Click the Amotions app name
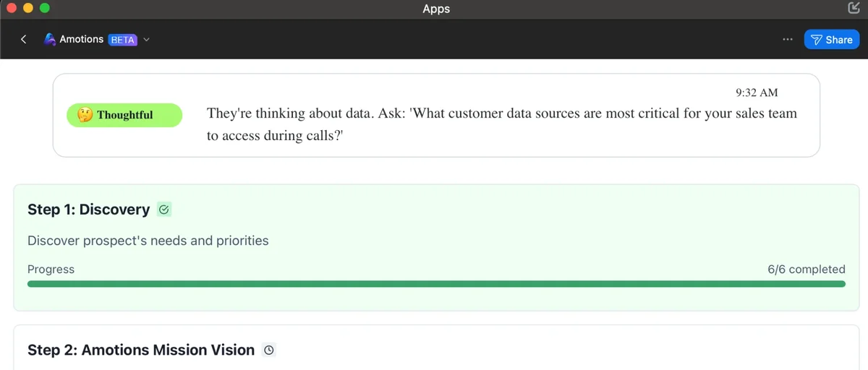868x370 pixels. pos(82,40)
